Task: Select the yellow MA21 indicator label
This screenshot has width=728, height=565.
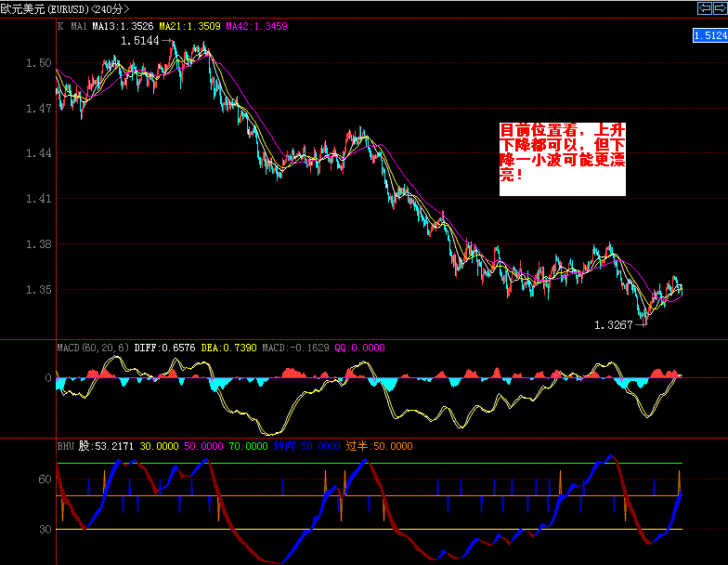Action: (x=190, y=26)
